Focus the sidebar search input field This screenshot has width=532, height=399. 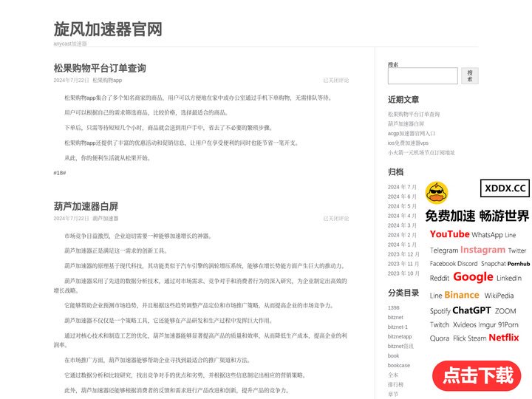(x=423, y=75)
